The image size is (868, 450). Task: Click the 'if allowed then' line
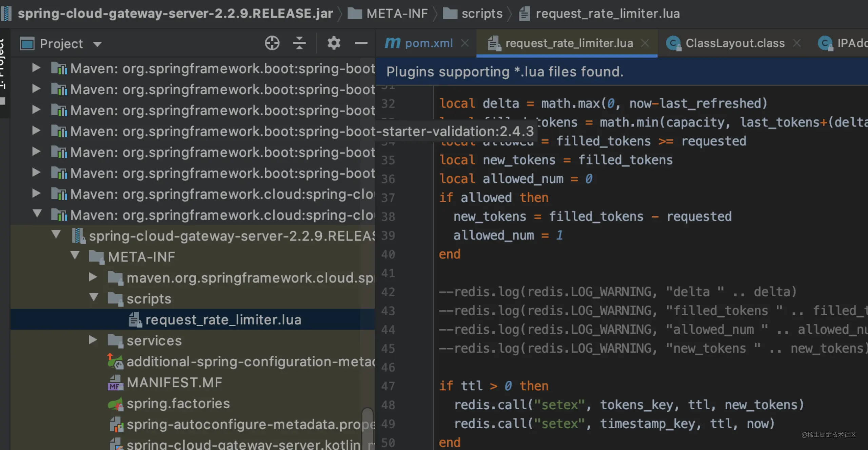click(x=494, y=198)
